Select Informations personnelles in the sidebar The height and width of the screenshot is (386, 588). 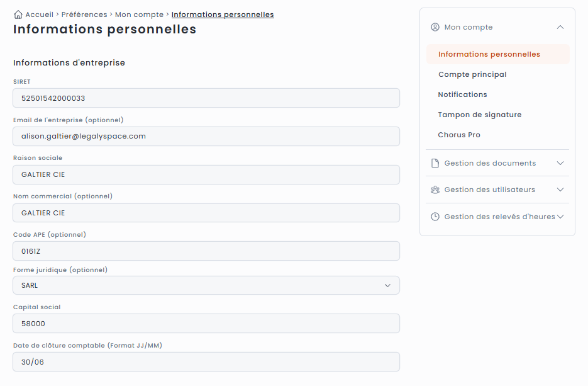(489, 54)
